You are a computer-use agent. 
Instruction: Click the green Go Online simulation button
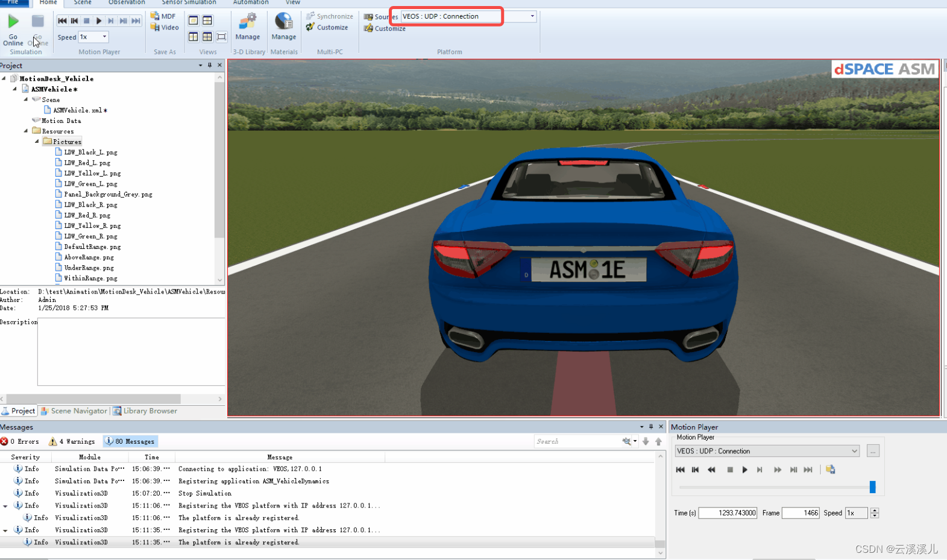[x=13, y=29]
